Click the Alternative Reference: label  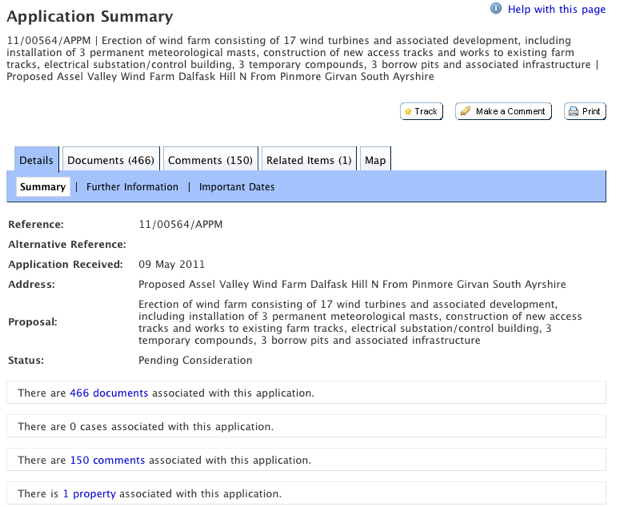[x=67, y=244]
